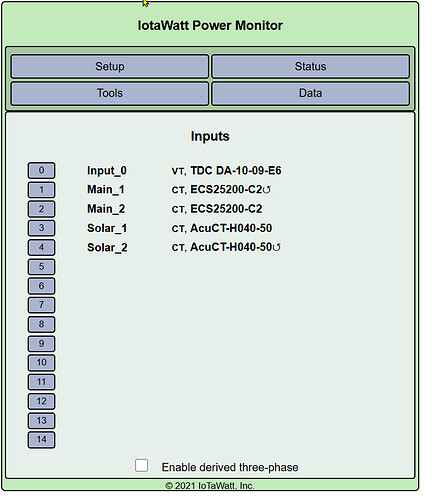This screenshot has width=432, height=500.
Task: Click the Main_1 name
Action: tap(106, 190)
